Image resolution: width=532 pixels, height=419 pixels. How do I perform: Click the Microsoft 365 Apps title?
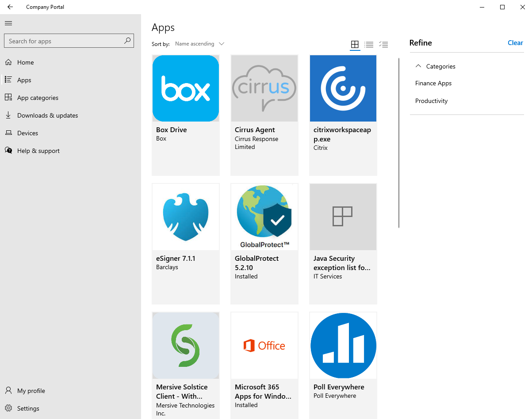tap(263, 392)
